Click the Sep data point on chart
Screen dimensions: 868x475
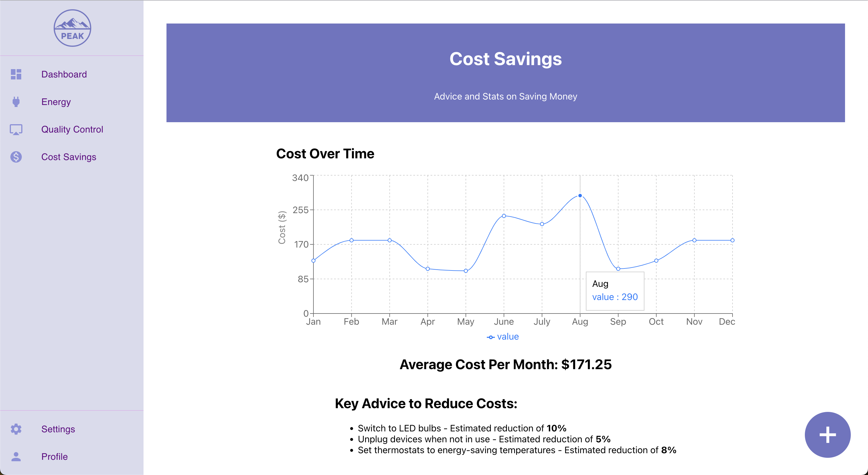618,269
